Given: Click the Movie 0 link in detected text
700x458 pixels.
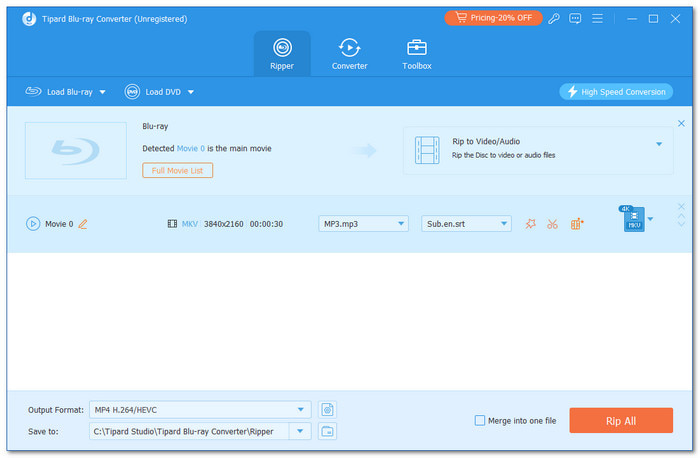Looking at the screenshot, I should (x=191, y=149).
